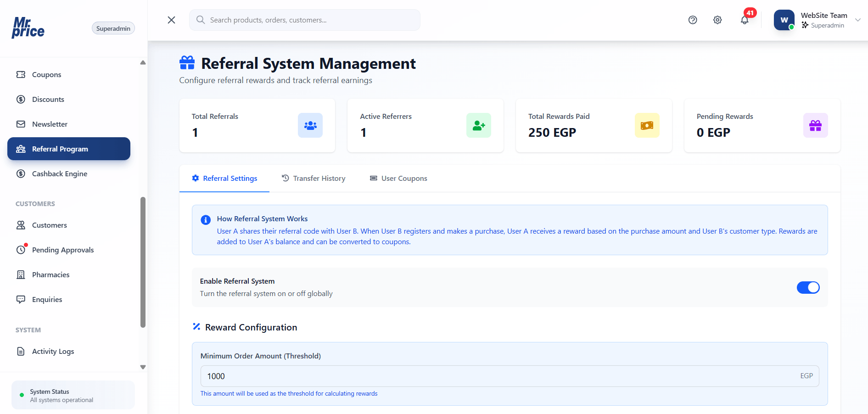
Task: Open the notifications bell icon
Action: click(x=745, y=20)
